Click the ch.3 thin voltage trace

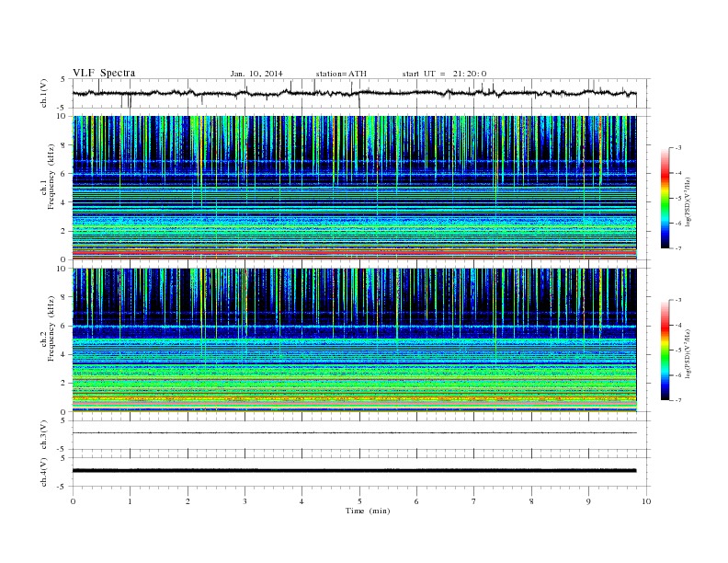354,433
